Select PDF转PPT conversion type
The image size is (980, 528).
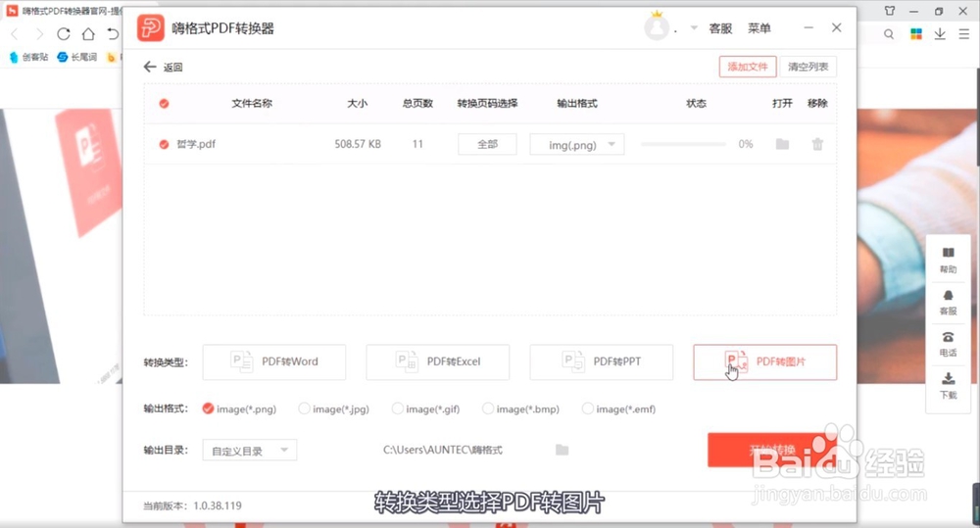(x=602, y=361)
